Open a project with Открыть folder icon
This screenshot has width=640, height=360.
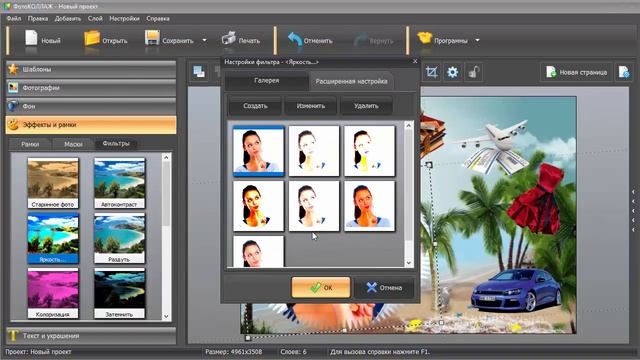click(91, 39)
